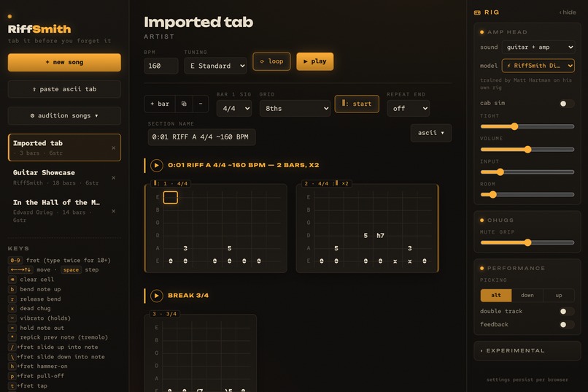This screenshot has width=588, height=392.
Task: Open the amp model dropdown
Action: pos(538,66)
